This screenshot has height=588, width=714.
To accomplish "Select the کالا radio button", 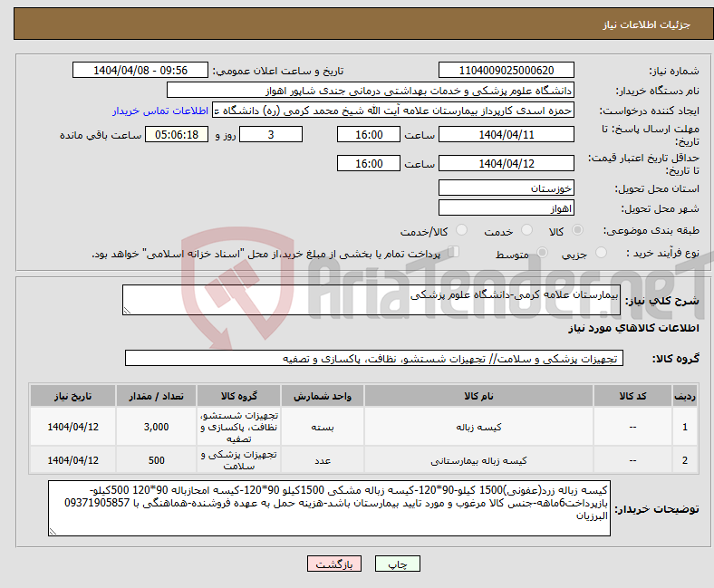I will click(x=577, y=230).
